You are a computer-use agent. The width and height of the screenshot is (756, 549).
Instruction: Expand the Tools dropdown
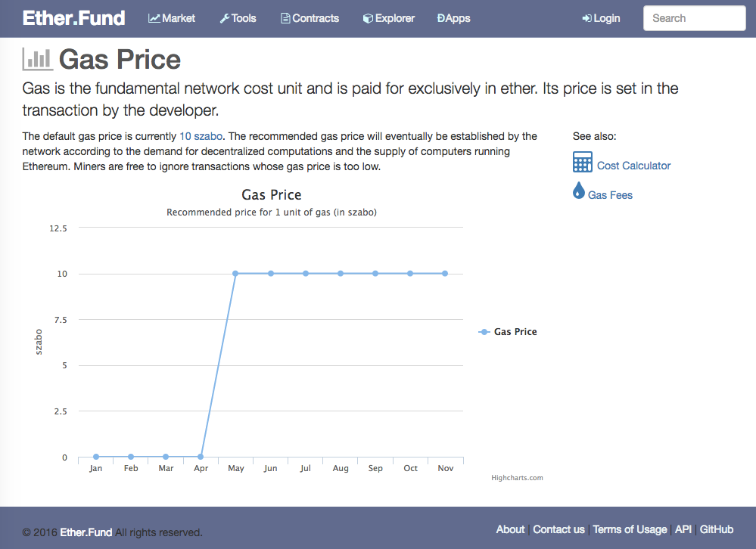(238, 18)
